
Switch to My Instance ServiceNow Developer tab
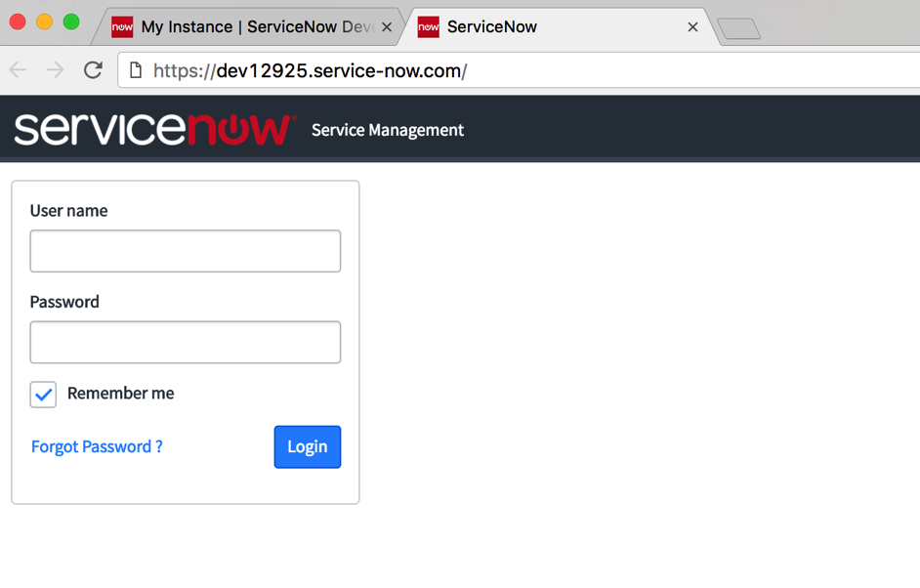[x=246, y=27]
